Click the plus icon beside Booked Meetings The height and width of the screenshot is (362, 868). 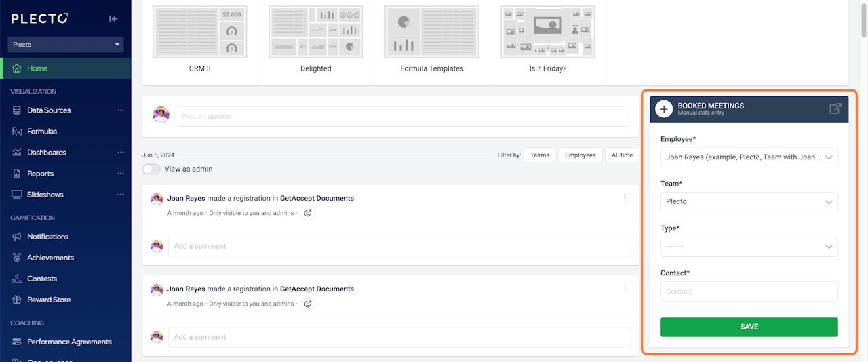coord(664,108)
